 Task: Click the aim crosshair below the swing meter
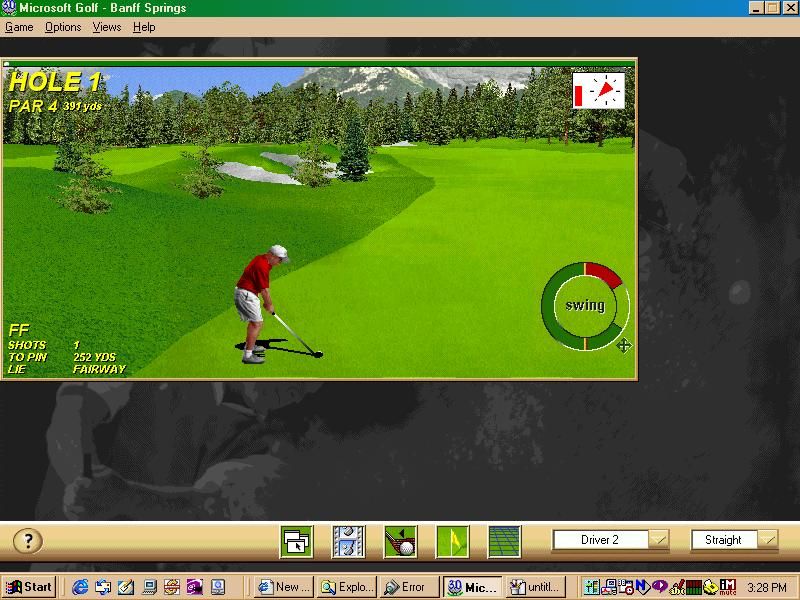pyautogui.click(x=622, y=347)
